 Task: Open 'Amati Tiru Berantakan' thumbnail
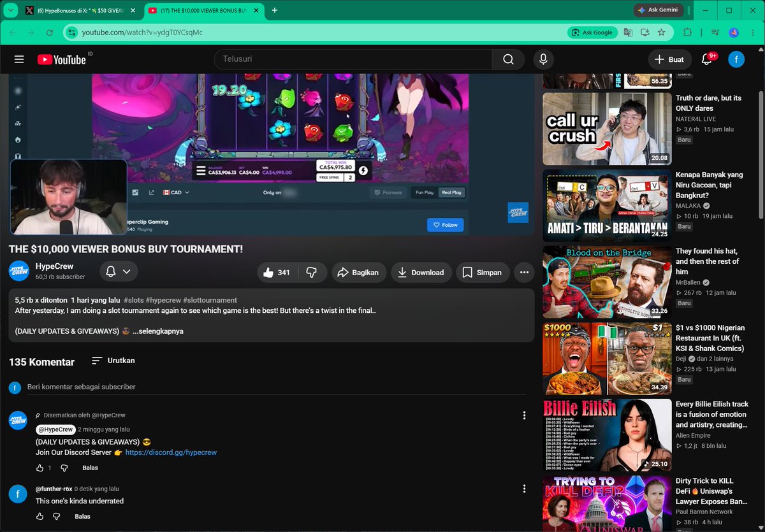click(x=607, y=206)
